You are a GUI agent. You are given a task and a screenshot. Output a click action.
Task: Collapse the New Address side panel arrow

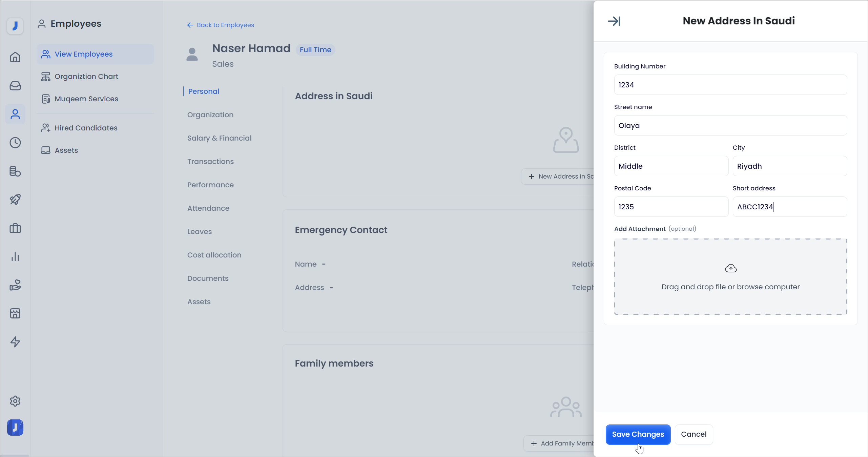coord(614,21)
